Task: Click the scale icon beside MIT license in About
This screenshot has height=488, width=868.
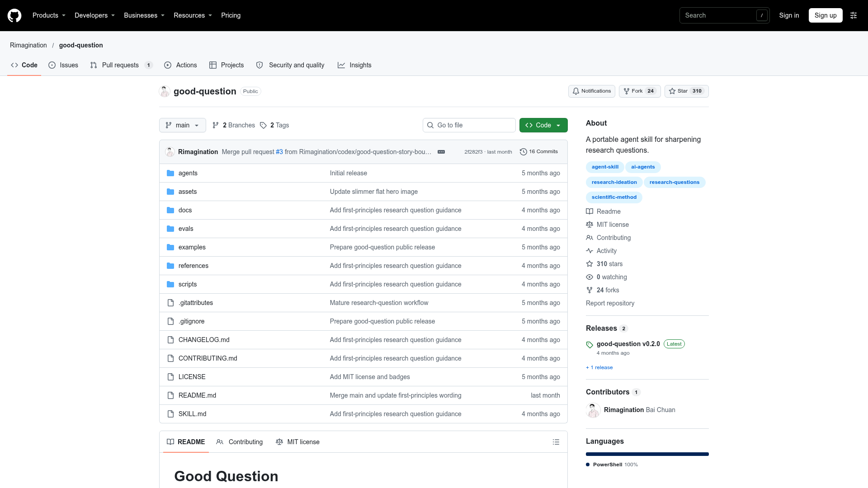Action: [590, 225]
